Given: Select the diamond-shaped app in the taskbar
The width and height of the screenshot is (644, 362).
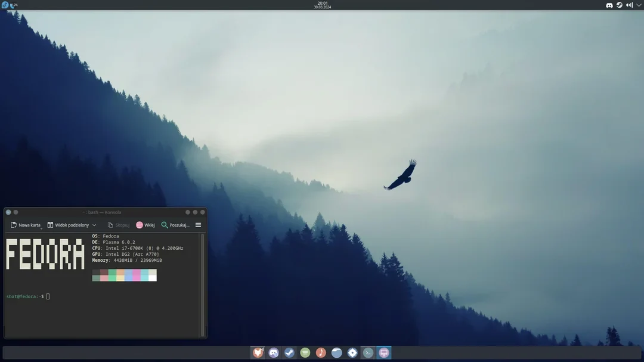Looking at the screenshot, I should [x=352, y=352].
